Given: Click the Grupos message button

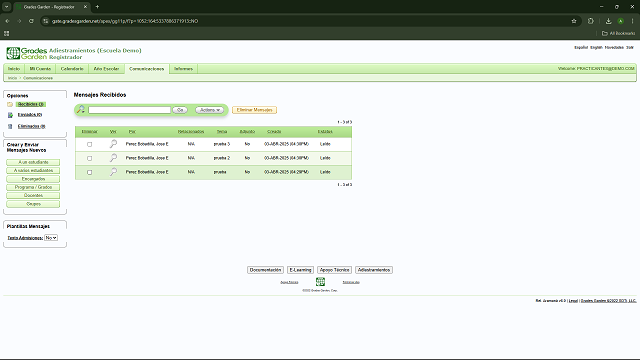Looking at the screenshot, I should click(x=33, y=204).
